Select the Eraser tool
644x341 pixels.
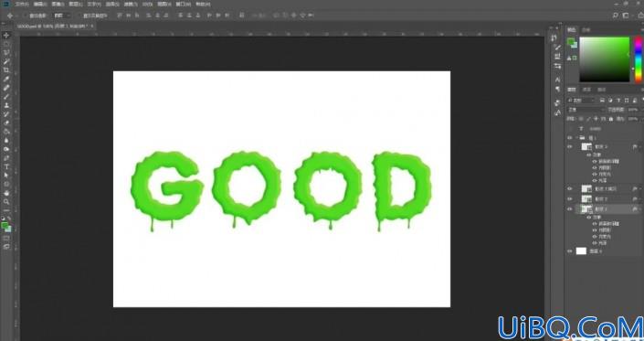(x=6, y=123)
